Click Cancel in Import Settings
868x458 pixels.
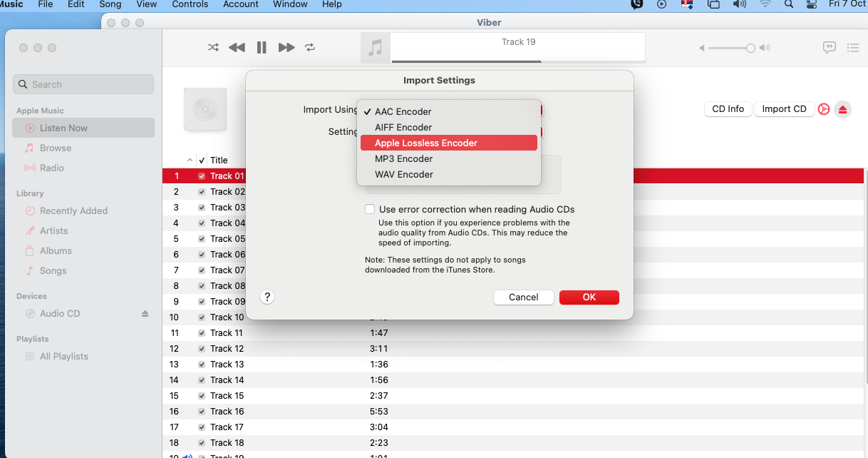pos(524,297)
